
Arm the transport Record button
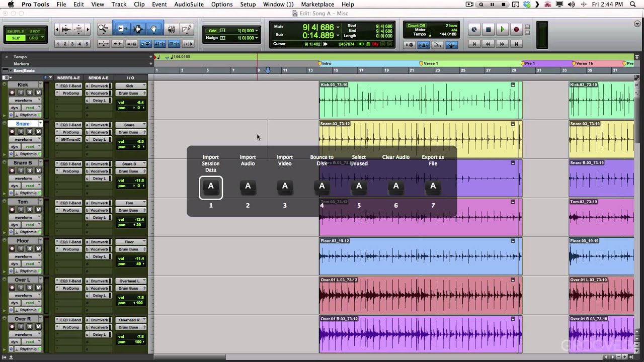pos(516,29)
